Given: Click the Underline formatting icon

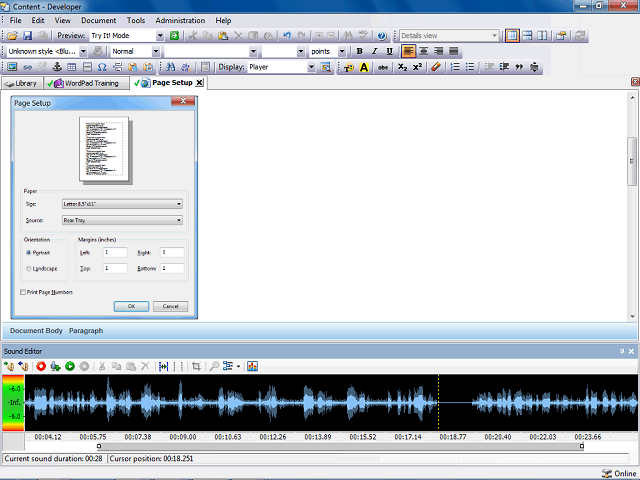Looking at the screenshot, I should click(389, 51).
